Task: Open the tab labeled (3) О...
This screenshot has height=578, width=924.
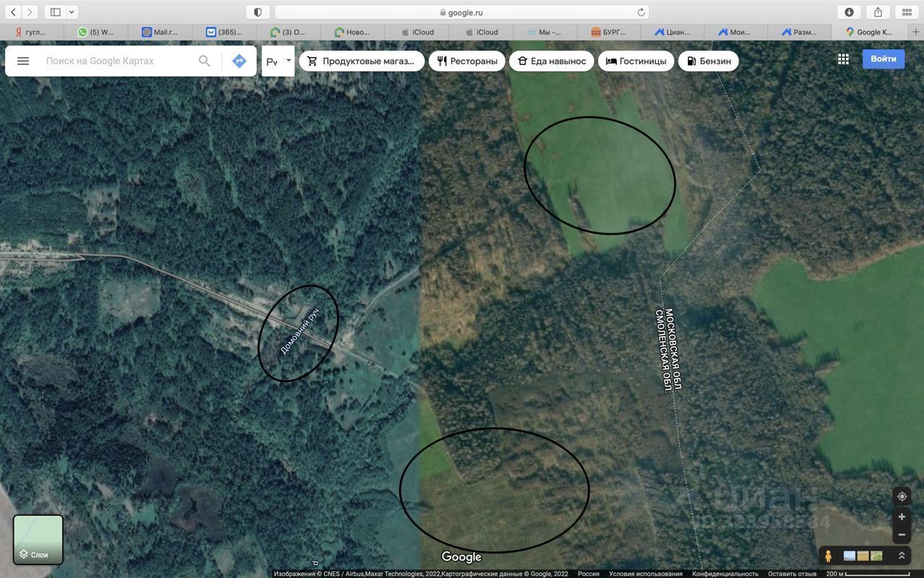Action: [289, 32]
